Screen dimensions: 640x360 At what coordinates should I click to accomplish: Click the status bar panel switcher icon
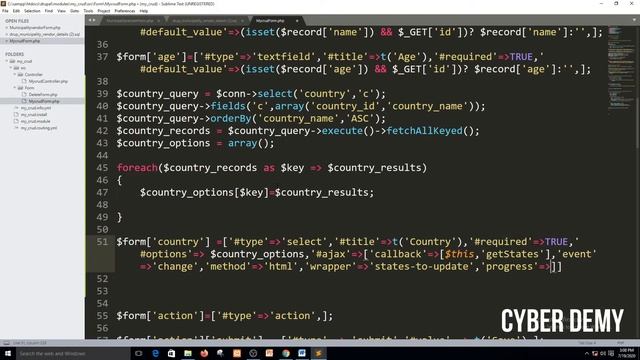[x=6, y=343]
